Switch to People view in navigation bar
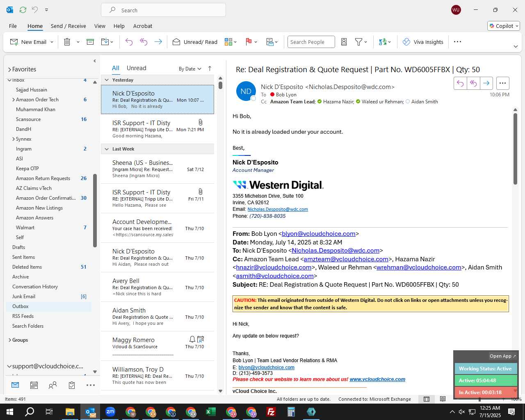The width and height of the screenshot is (525, 420). tap(53, 385)
